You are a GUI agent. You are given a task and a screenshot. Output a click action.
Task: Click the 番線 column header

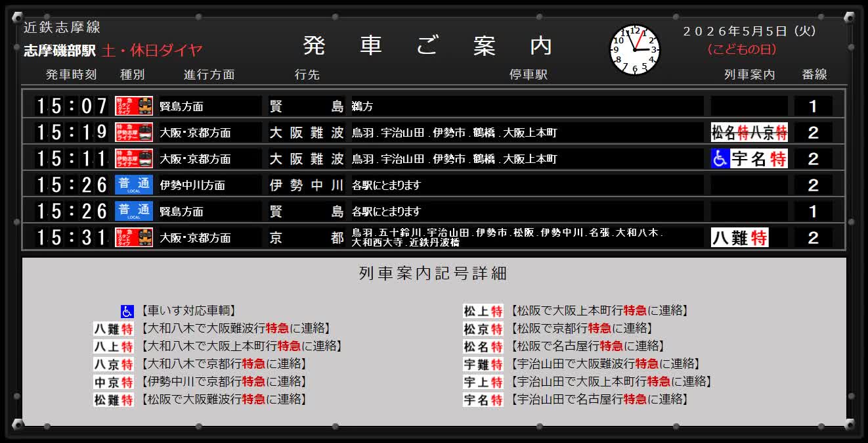814,75
